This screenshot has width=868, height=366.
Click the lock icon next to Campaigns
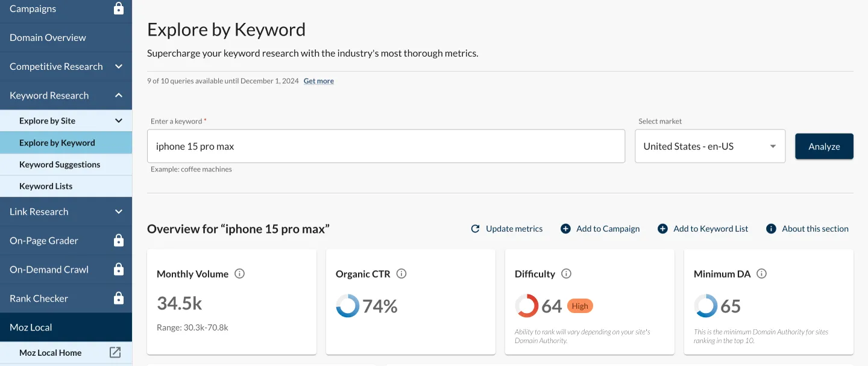118,9
